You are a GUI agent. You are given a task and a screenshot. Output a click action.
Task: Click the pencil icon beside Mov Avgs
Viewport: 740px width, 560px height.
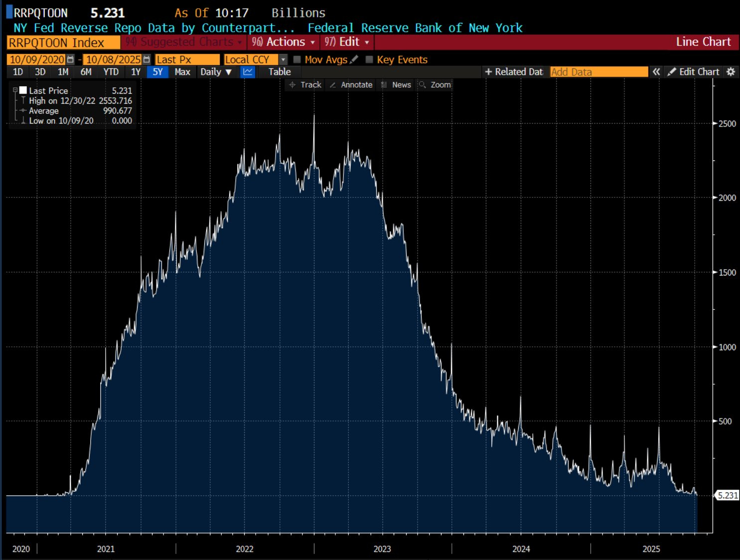[354, 60]
